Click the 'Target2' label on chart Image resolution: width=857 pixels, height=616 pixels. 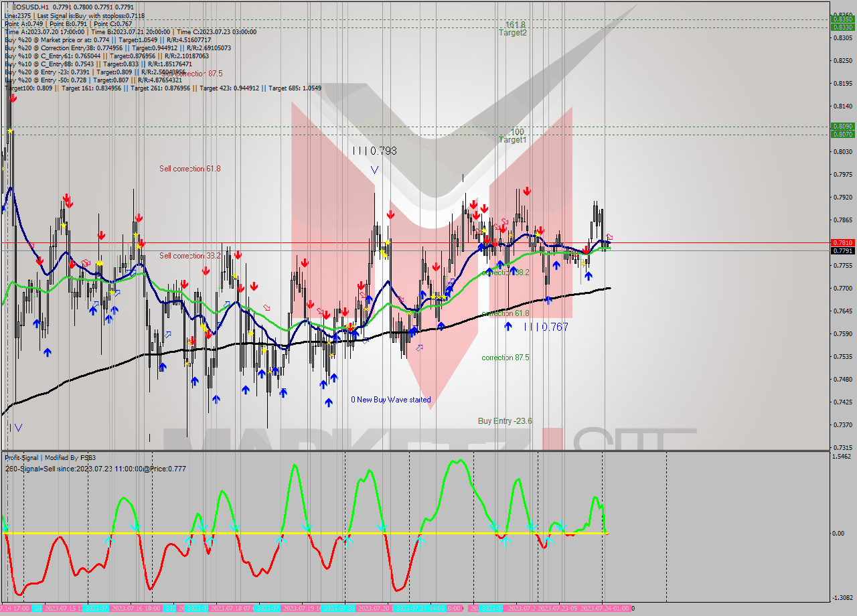click(x=513, y=33)
